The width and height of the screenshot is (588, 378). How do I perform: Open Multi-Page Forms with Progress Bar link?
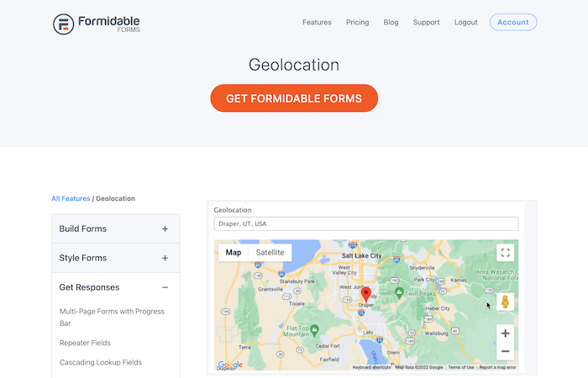(x=112, y=318)
